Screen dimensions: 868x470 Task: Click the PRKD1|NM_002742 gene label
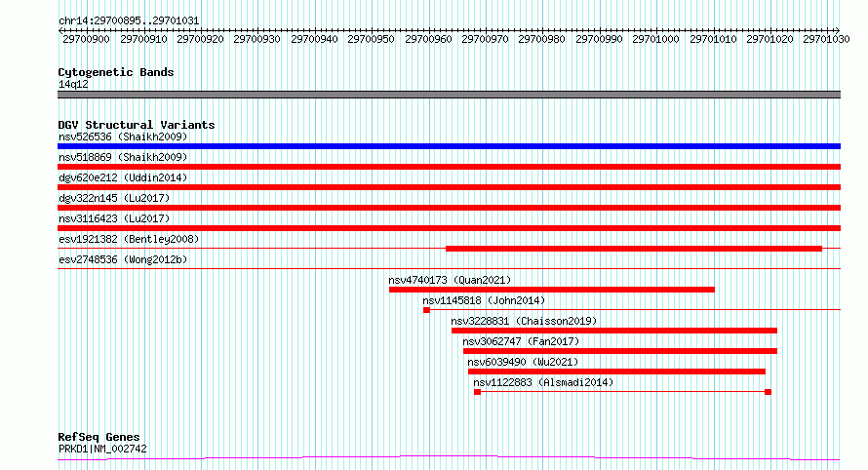[x=102, y=449]
